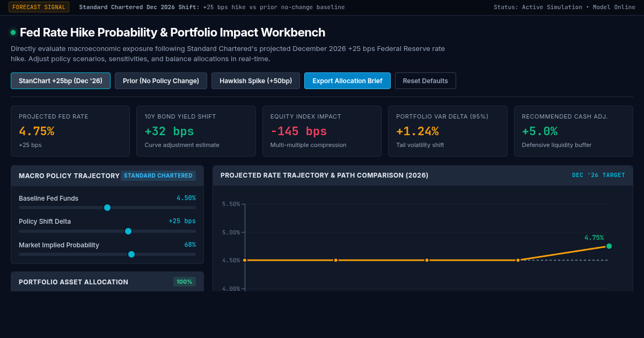Click the 4.75% chart annotation label
The image size is (644, 338).
[594, 238]
